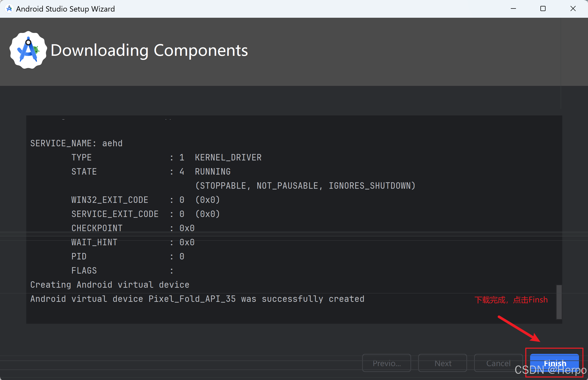The image size is (588, 380).
Task: Click the Downloading Components heading
Action: [x=149, y=50]
